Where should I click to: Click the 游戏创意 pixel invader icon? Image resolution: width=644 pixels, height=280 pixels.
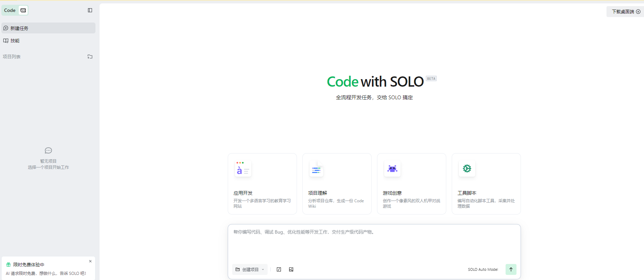[x=392, y=168]
